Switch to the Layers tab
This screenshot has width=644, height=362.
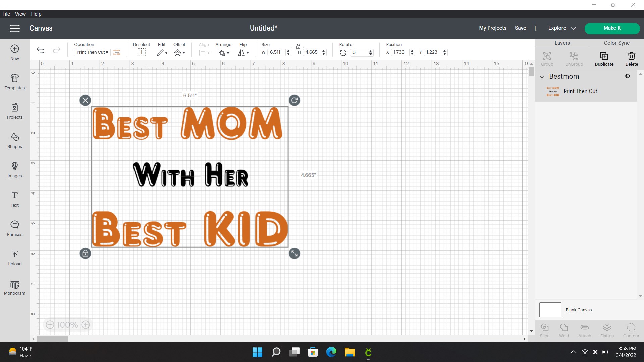tap(562, 43)
